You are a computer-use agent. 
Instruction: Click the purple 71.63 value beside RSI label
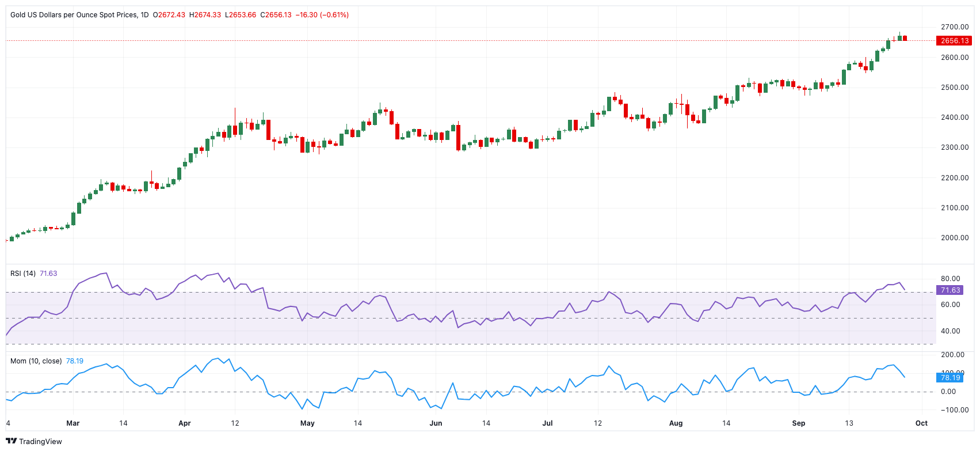48,274
